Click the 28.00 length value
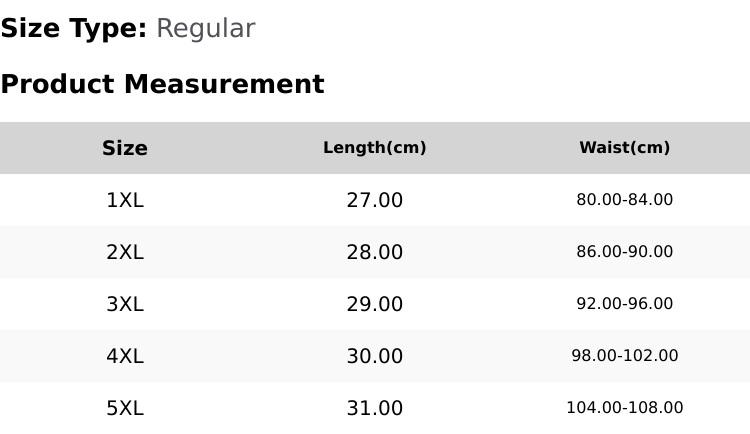This screenshot has width=750, height=434. point(375,252)
